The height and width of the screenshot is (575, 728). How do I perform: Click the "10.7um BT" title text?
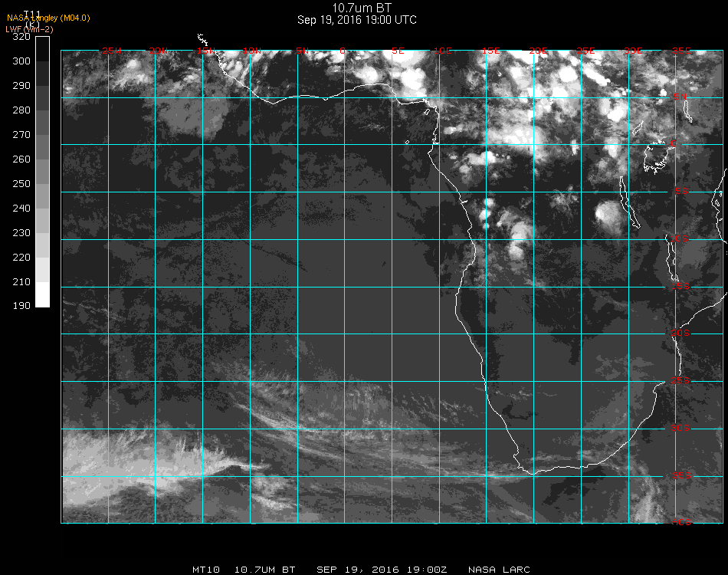[x=362, y=8]
